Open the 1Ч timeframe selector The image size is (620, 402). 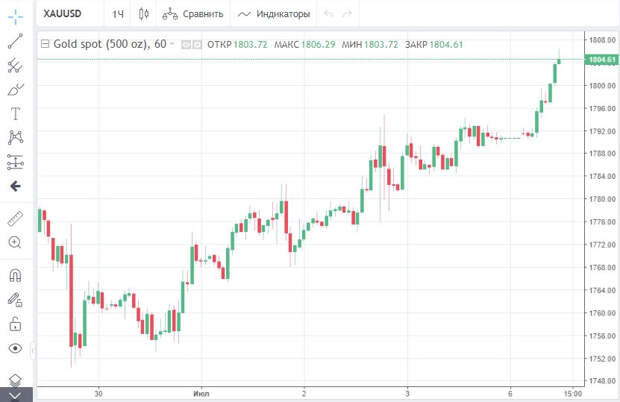118,14
